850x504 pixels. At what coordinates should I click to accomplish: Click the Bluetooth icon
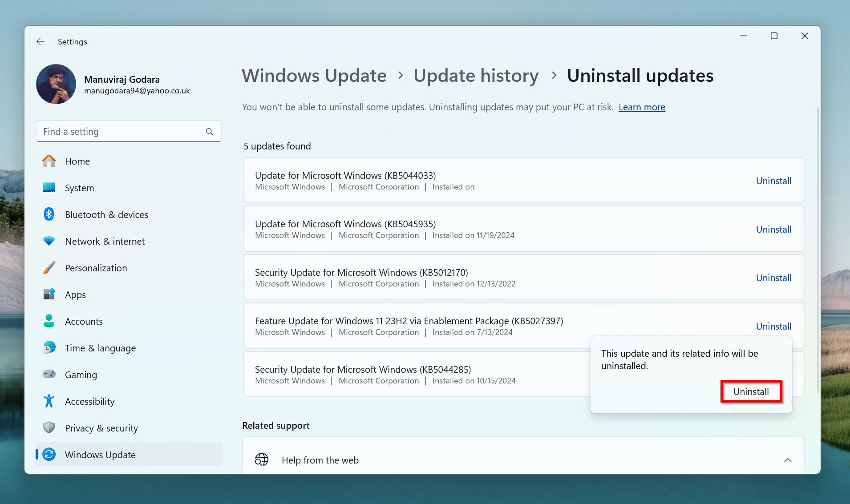click(49, 214)
